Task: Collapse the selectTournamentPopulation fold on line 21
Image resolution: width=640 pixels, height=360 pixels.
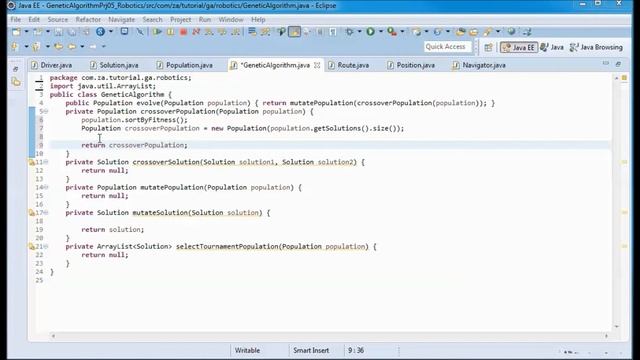Action: [46, 247]
